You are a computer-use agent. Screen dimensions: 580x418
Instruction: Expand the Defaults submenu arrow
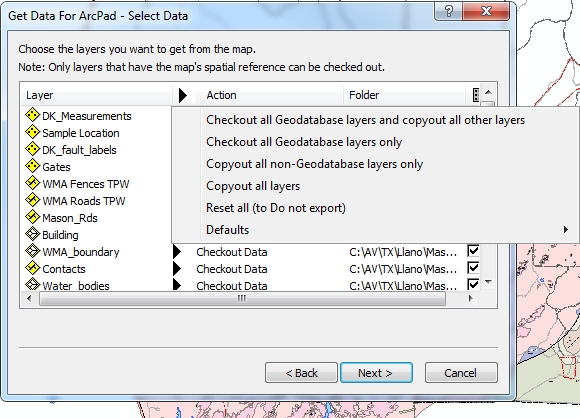[566, 230]
